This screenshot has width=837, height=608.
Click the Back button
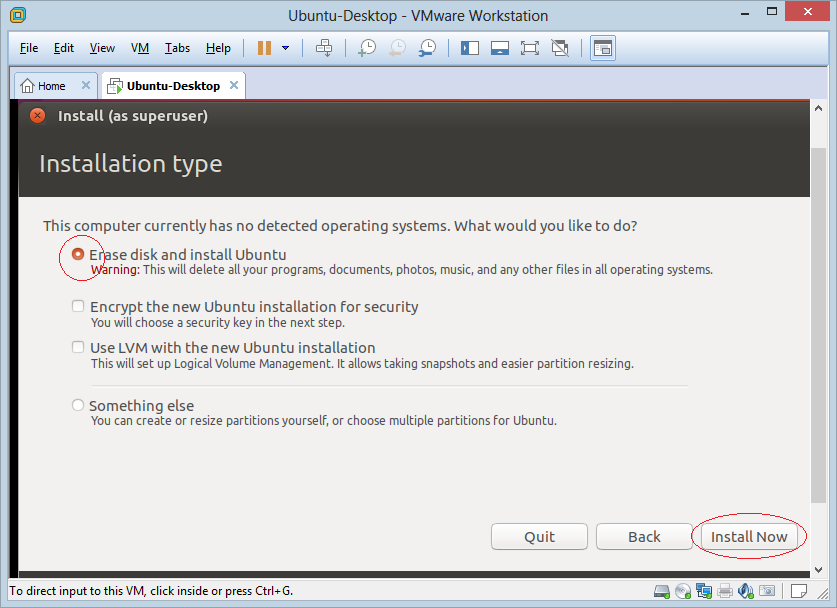[644, 536]
